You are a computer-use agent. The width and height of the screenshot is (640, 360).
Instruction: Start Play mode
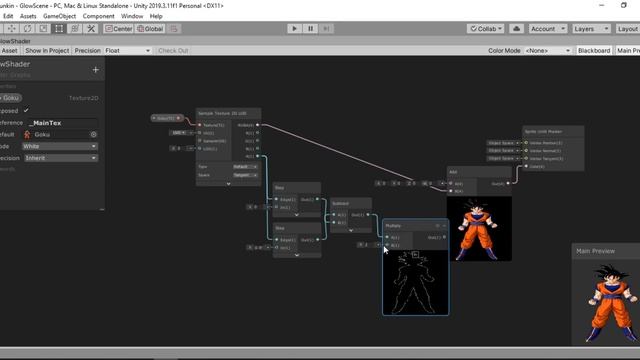294,29
